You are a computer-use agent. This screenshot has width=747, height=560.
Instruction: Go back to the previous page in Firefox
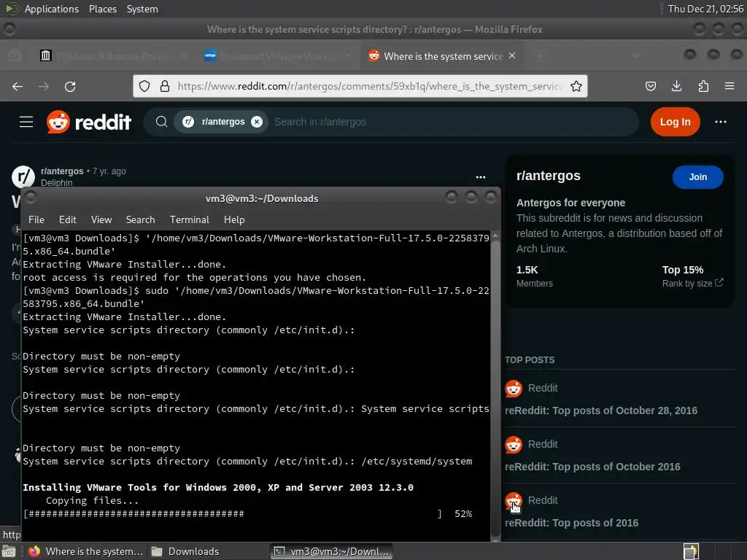click(18, 86)
